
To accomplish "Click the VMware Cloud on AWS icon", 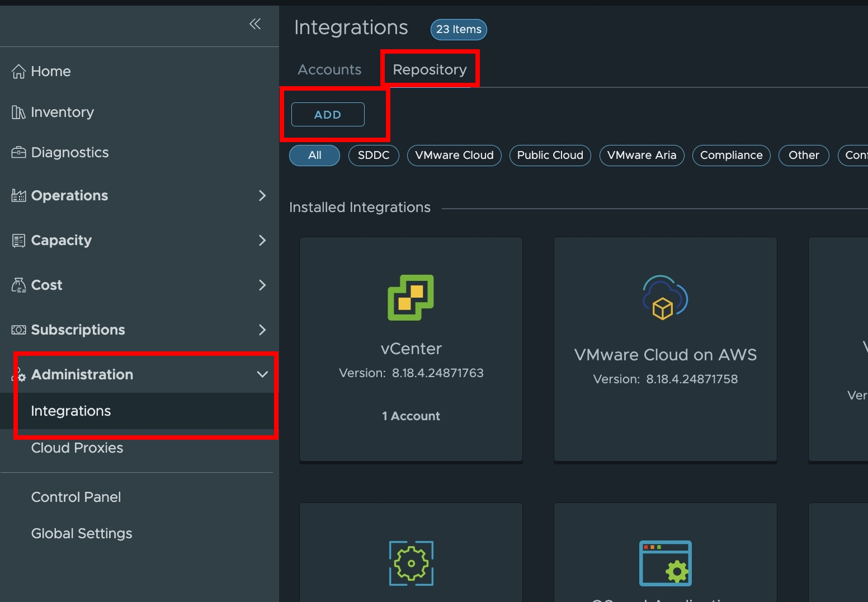I will (x=665, y=298).
